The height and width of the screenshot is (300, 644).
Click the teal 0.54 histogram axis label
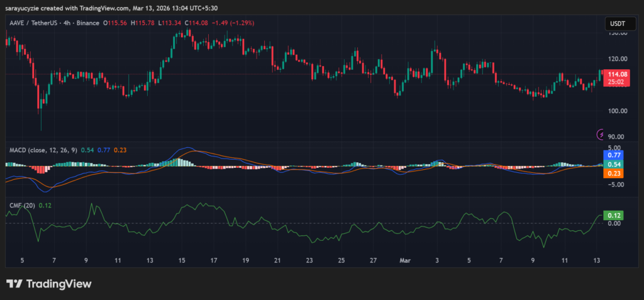click(x=614, y=164)
